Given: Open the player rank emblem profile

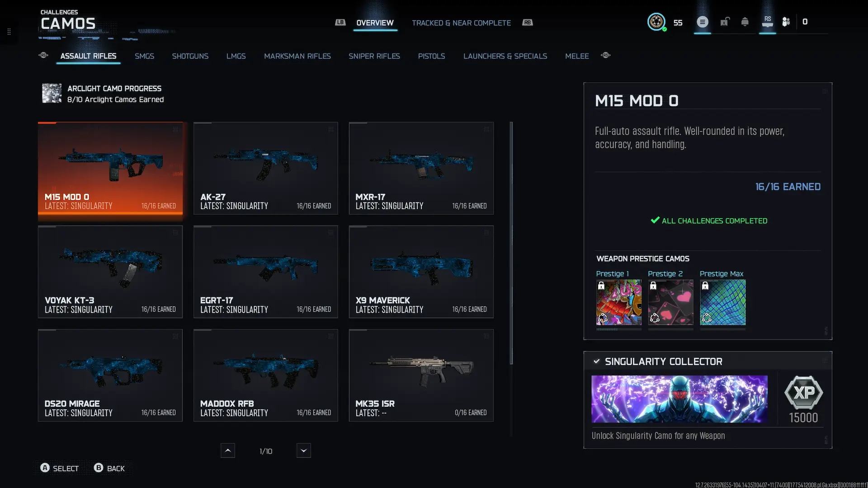Looking at the screenshot, I should click(656, 22).
